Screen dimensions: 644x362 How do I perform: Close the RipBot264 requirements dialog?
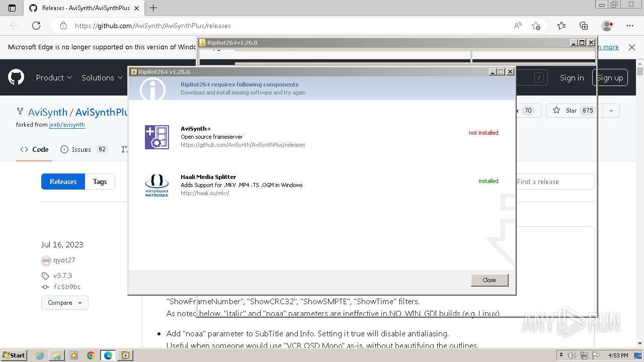[490, 280]
